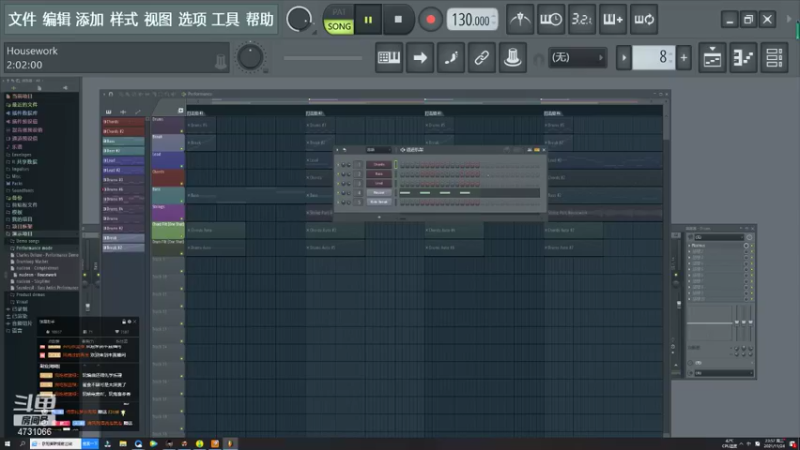
Task: Expand the Soundfonts browser folder
Action: click(x=21, y=190)
